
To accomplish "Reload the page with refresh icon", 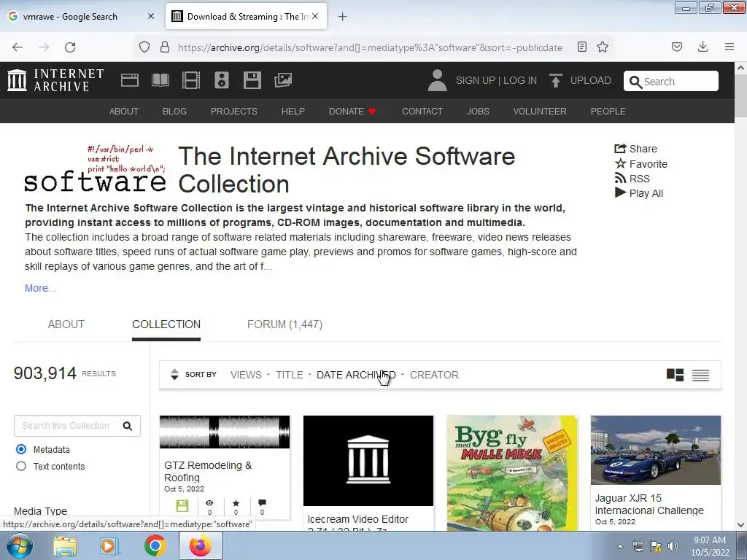I will (x=70, y=47).
